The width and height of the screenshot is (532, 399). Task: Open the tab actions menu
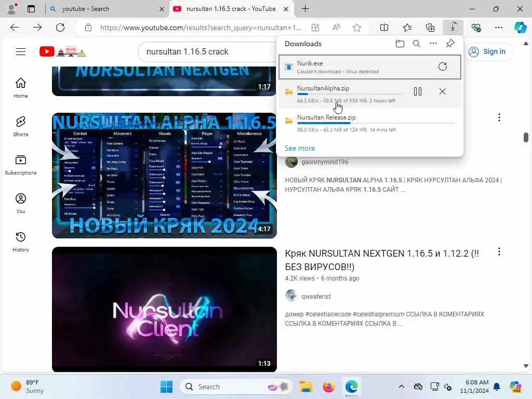[x=31, y=9]
